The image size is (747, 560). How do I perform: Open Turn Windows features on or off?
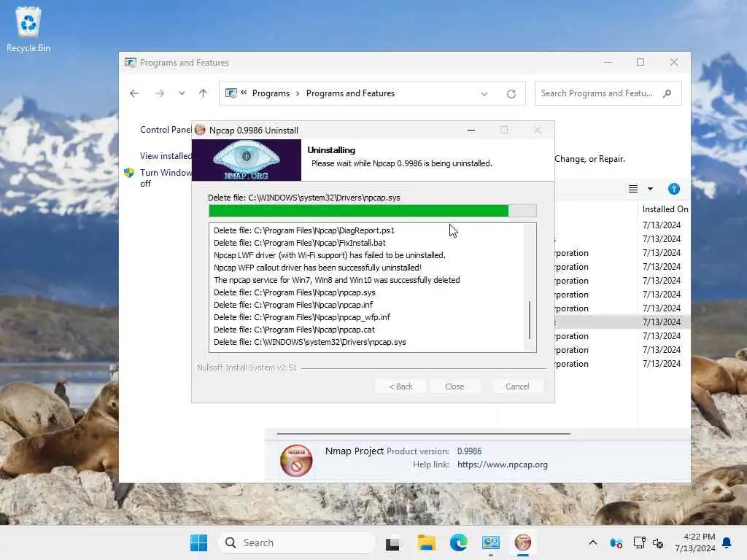click(166, 178)
